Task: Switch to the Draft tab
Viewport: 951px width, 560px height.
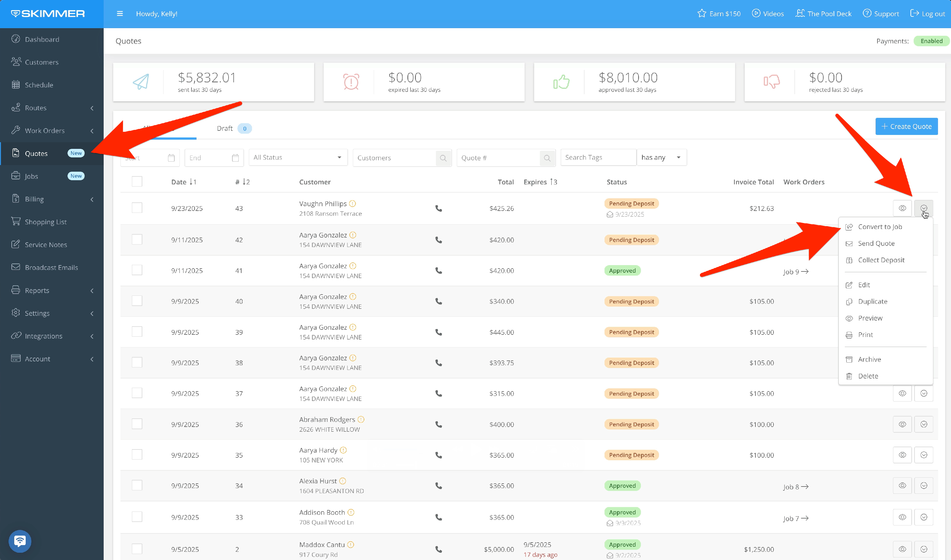Action: (225, 129)
